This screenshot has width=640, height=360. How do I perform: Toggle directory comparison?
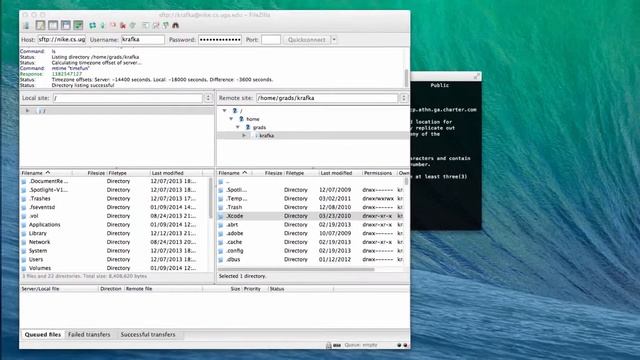[156, 25]
